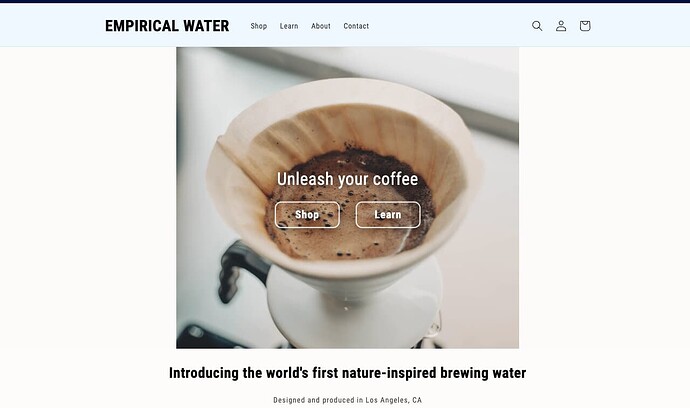The height and width of the screenshot is (408, 690).
Task: Click the 'Unleash your coffee' banner heading
Action: [347, 179]
